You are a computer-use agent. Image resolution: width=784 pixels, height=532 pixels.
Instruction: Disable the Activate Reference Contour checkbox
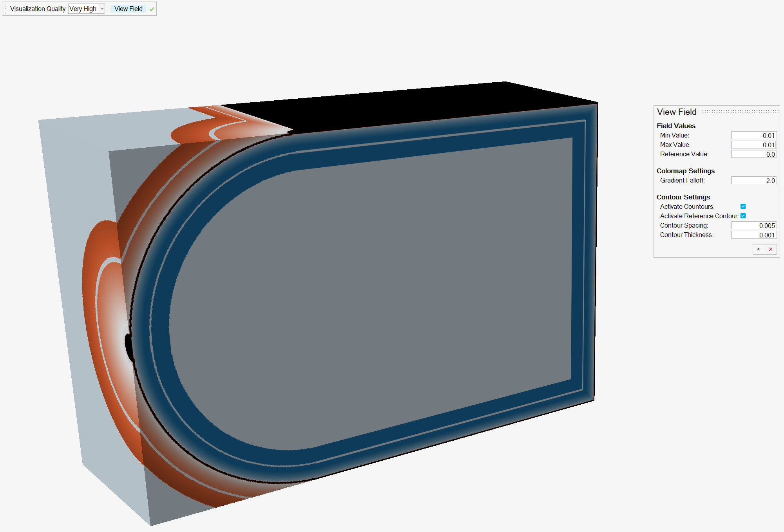point(743,216)
